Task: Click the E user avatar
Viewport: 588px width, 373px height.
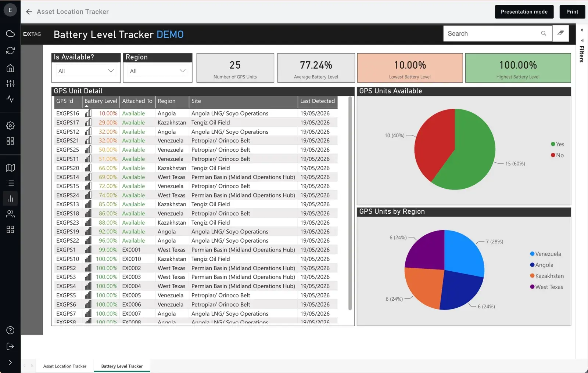Action: click(x=10, y=10)
